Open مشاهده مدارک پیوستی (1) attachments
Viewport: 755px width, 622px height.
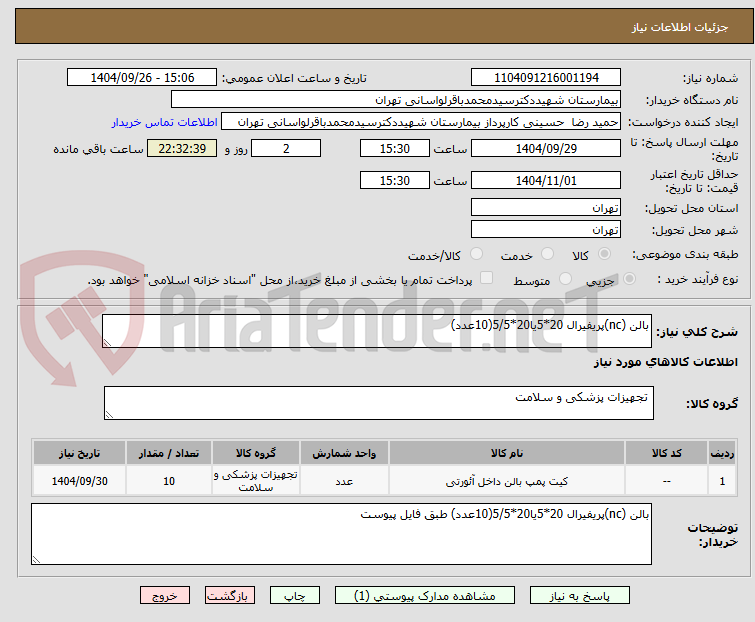pyautogui.click(x=425, y=596)
